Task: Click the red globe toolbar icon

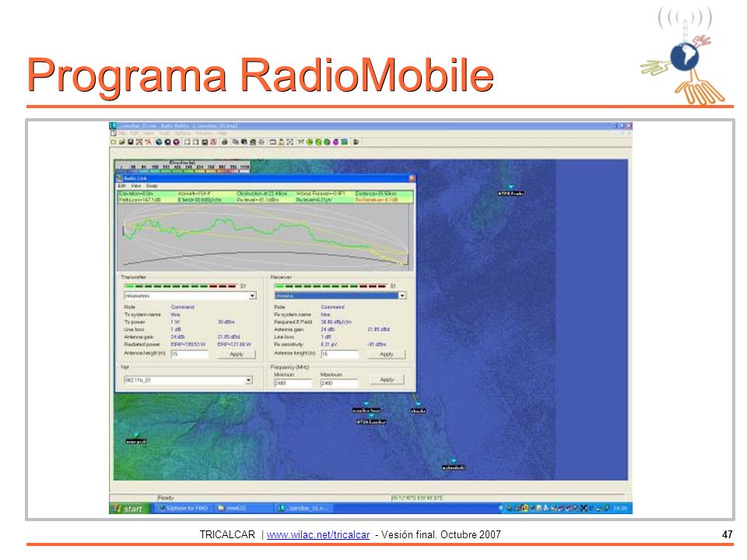Action: [x=177, y=142]
